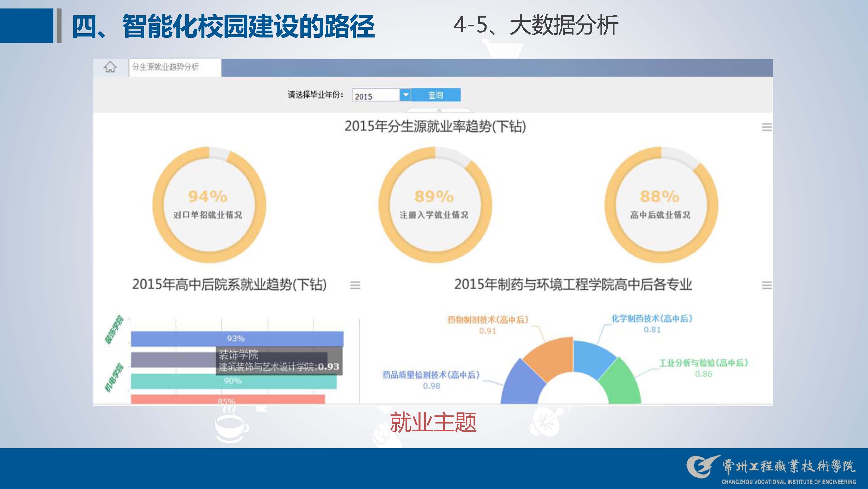The image size is (868, 489).
Task: Open the bar chart hamburger menu
Action: [x=355, y=285]
